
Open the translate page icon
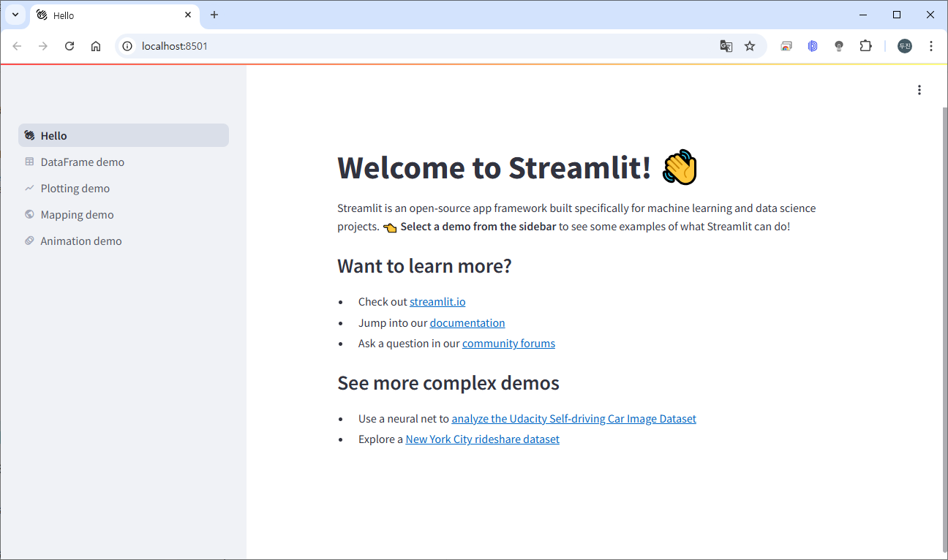(726, 46)
